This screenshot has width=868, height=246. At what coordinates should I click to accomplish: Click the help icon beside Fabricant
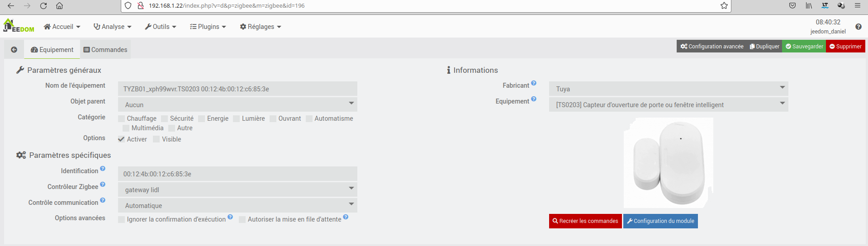[x=534, y=83]
